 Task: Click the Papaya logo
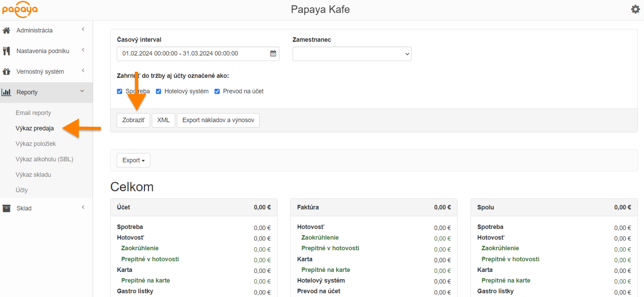tap(20, 9)
